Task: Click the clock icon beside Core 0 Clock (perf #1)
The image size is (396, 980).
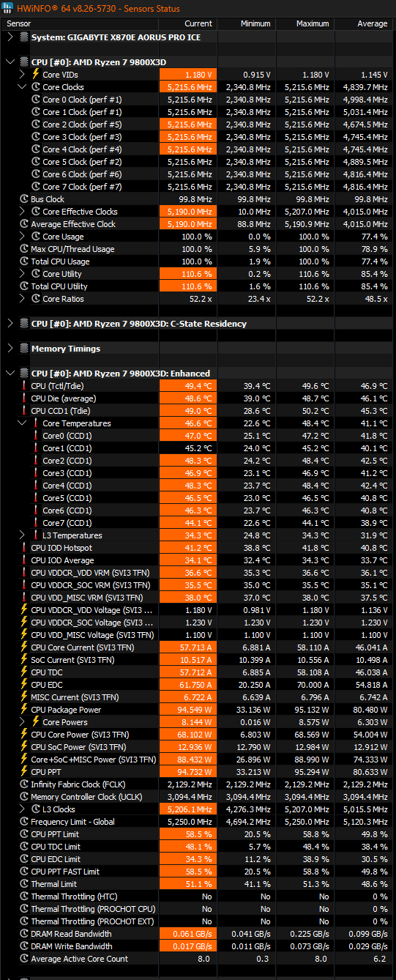Action: coord(35,100)
